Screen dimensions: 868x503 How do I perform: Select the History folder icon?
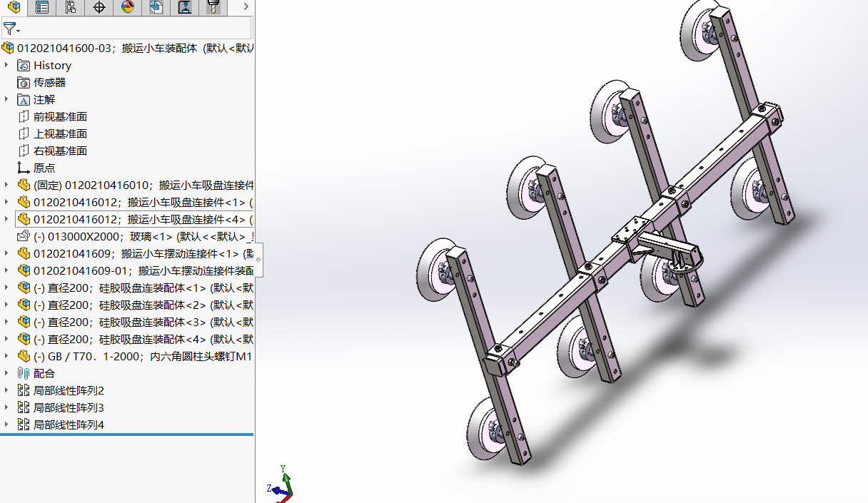[24, 65]
